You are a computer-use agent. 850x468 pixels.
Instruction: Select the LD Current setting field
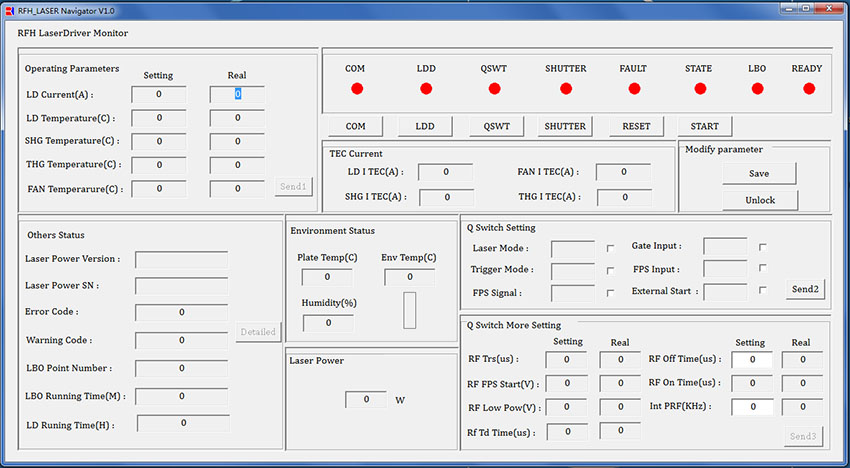point(158,94)
